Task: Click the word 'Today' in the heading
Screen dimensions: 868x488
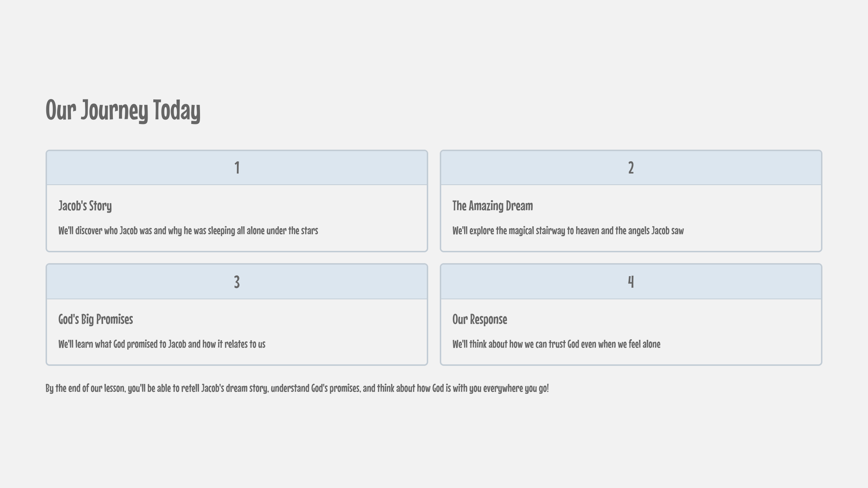Action: click(176, 109)
